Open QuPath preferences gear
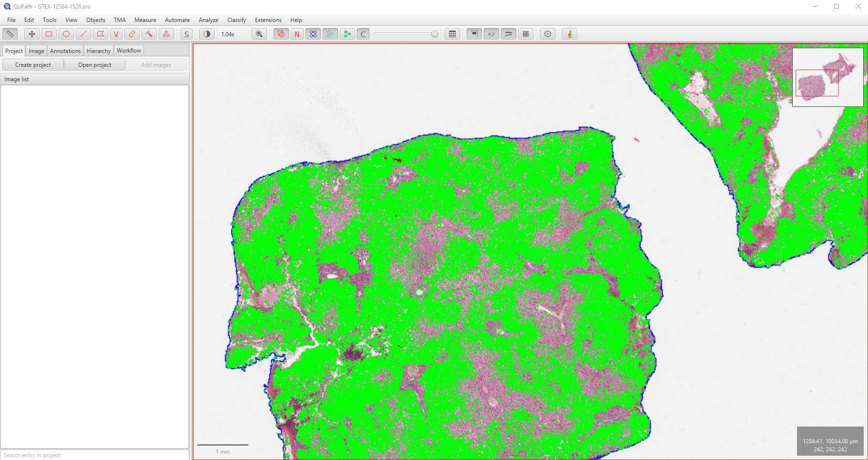This screenshot has height=460, width=868. tap(547, 34)
